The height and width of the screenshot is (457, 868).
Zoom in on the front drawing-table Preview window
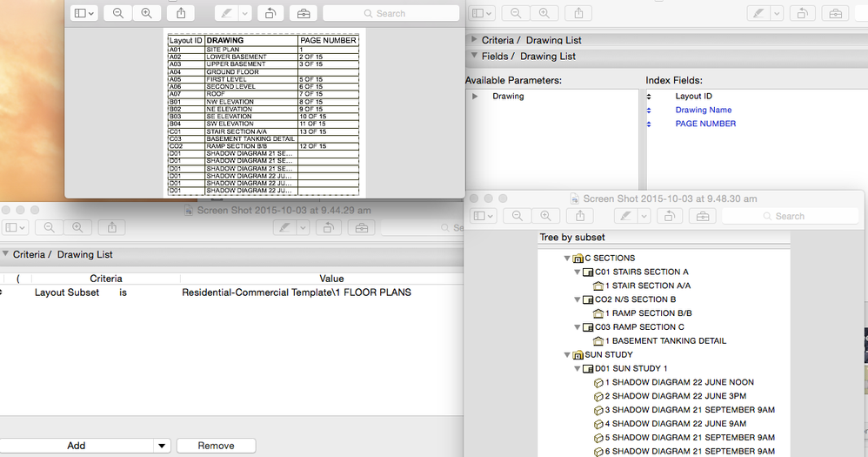[x=147, y=13]
